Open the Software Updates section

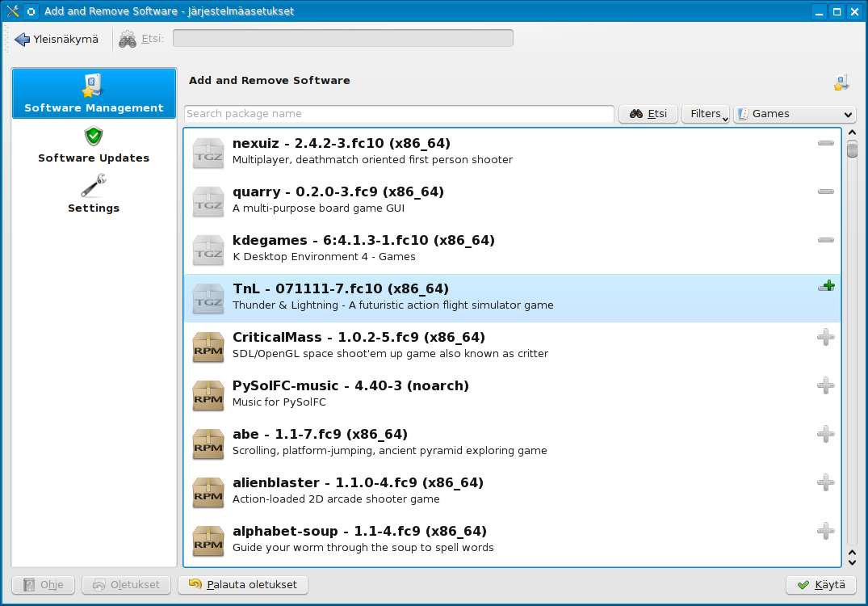(94, 145)
